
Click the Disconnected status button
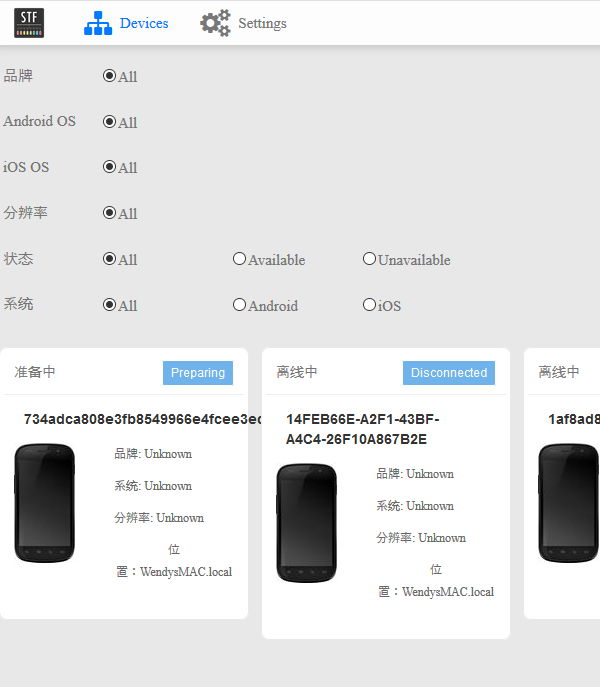click(x=449, y=373)
